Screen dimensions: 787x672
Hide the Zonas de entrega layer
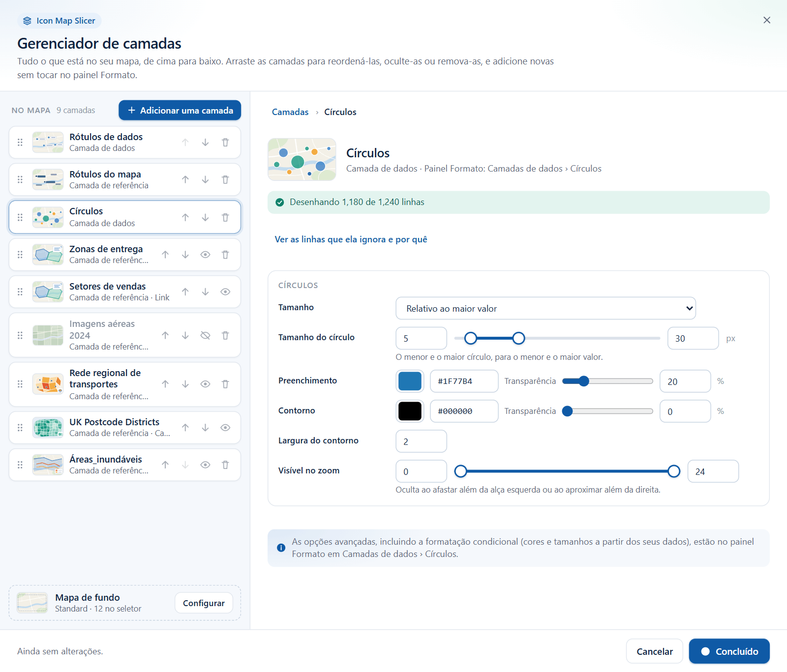click(x=205, y=255)
